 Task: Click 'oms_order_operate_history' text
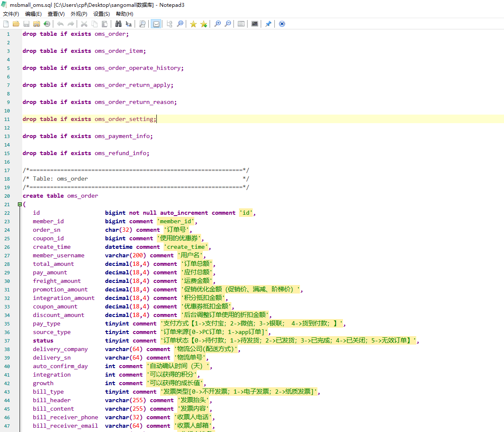138,68
